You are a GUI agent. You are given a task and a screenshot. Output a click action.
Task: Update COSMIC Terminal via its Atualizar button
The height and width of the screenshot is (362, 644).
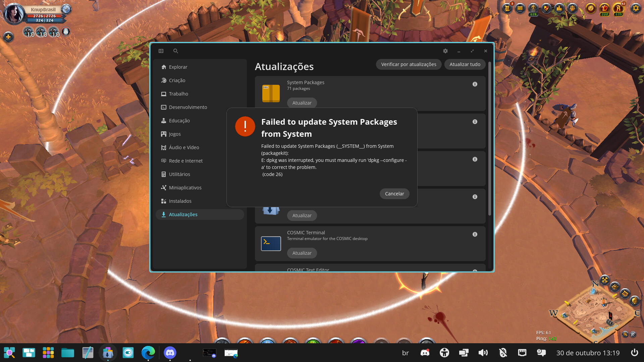point(302,253)
